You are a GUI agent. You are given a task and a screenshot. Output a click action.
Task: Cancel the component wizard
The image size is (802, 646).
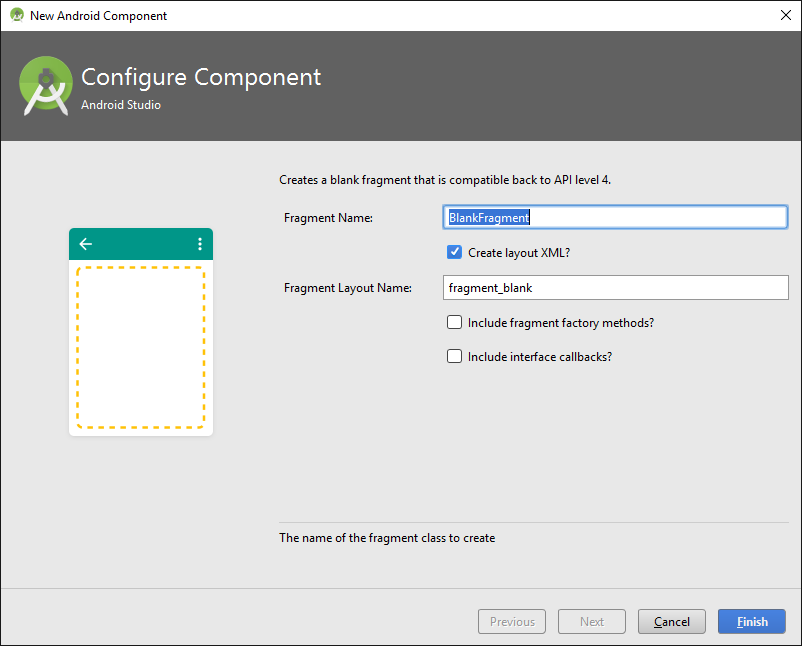click(671, 621)
